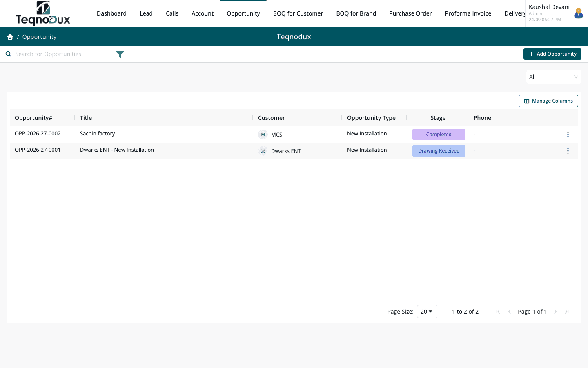The image size is (588, 368).
Task: Click the TeqnoDux logo
Action: tap(43, 13)
